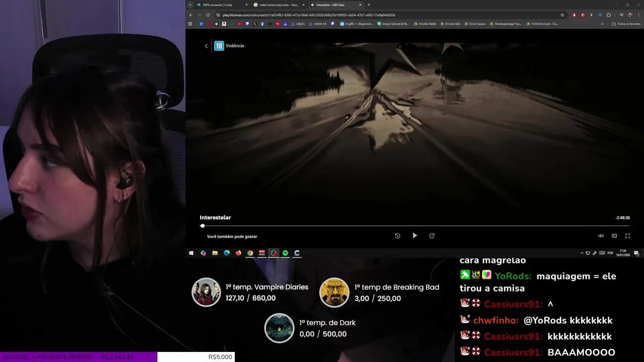This screenshot has height=362, width=644.
Task: Click the Breaking Bad goal thumbnail
Action: click(335, 292)
